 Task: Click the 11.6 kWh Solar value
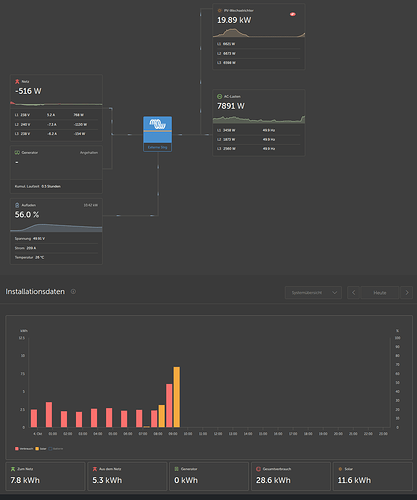coord(354,480)
